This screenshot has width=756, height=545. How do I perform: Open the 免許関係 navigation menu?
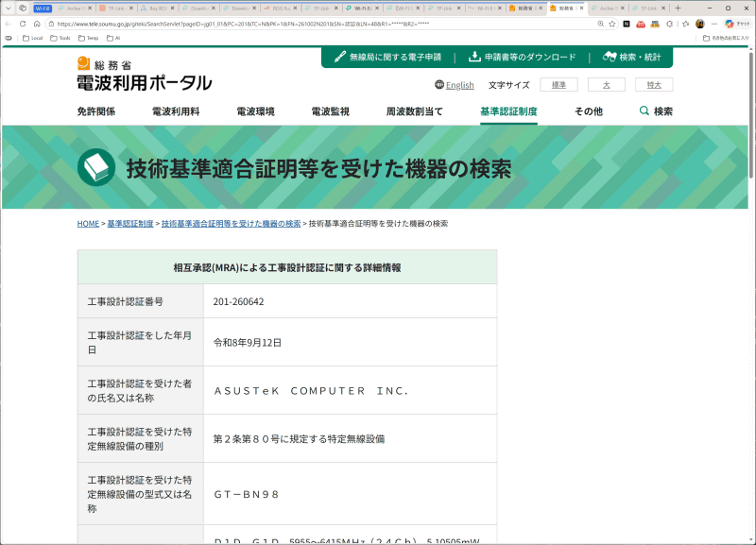tap(96, 111)
